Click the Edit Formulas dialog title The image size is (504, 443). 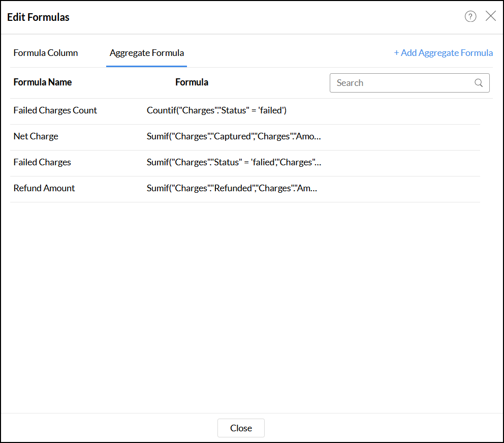39,17
